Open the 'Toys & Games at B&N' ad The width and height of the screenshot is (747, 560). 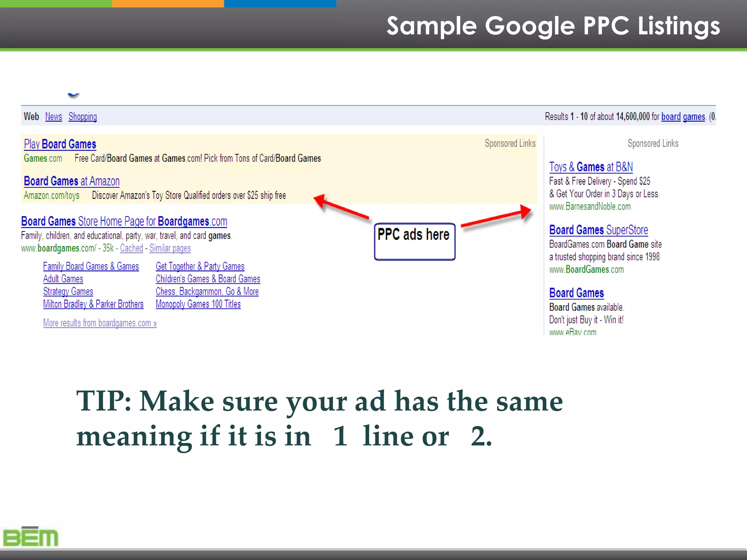point(591,167)
